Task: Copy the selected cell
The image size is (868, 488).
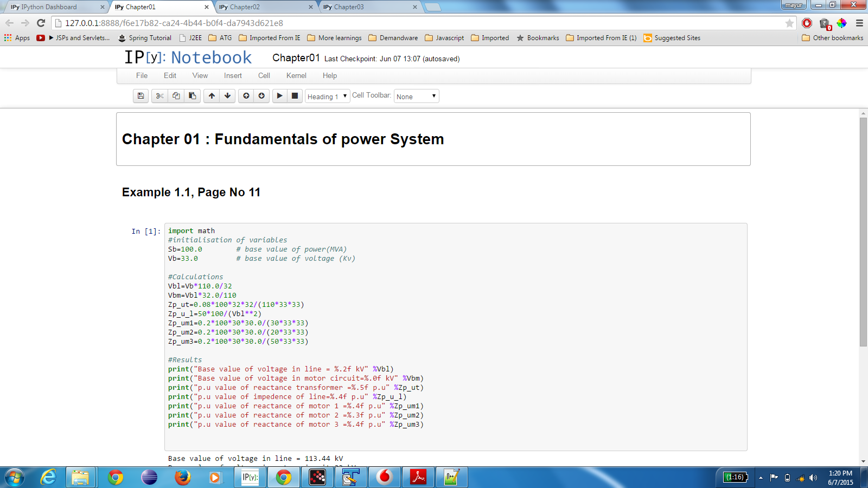Action: (x=176, y=96)
